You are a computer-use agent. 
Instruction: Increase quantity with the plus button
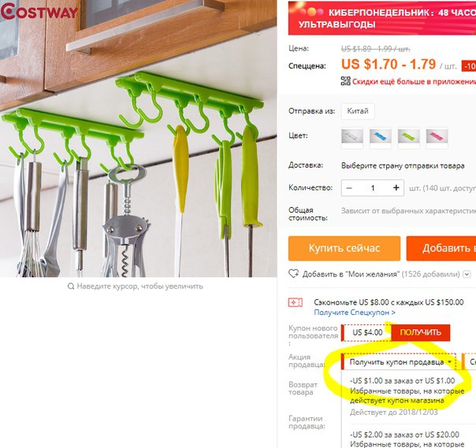click(x=396, y=187)
